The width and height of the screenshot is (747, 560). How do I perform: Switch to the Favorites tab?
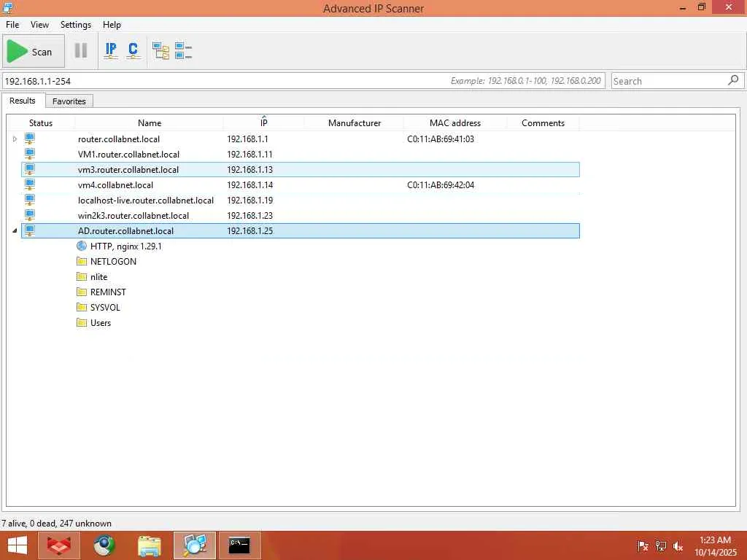69,101
